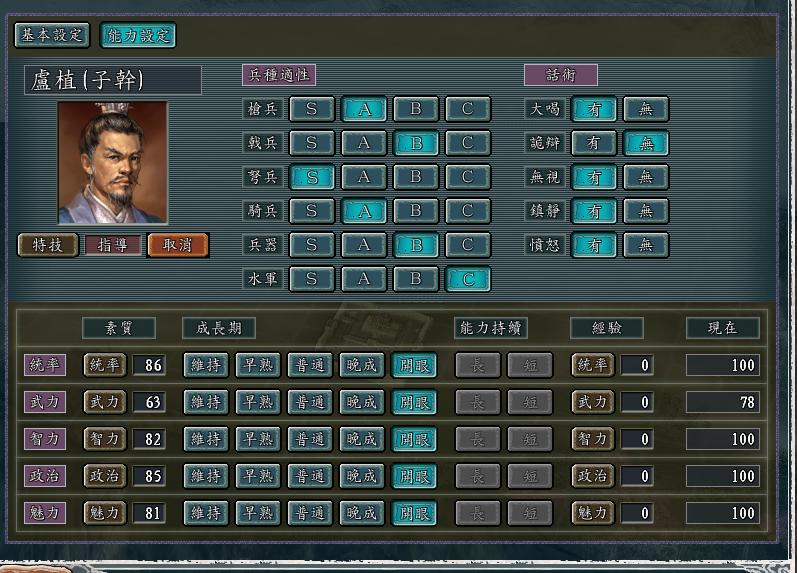The height and width of the screenshot is (573, 797).
Task: Set 統率 growth to 維持
Action: click(x=206, y=365)
